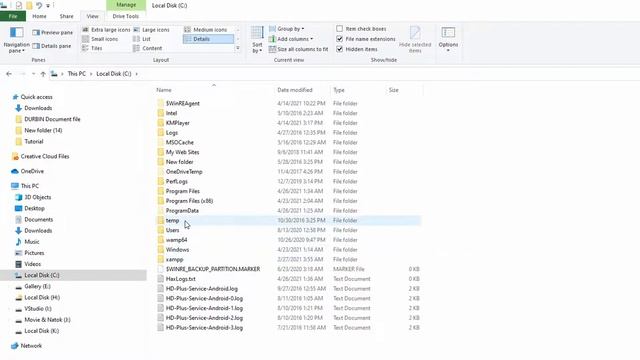Switch layout to Large icons

click(x=151, y=30)
